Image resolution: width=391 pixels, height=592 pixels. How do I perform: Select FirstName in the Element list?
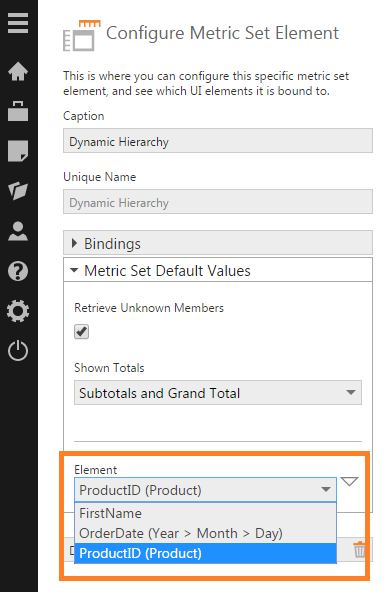tap(205, 513)
